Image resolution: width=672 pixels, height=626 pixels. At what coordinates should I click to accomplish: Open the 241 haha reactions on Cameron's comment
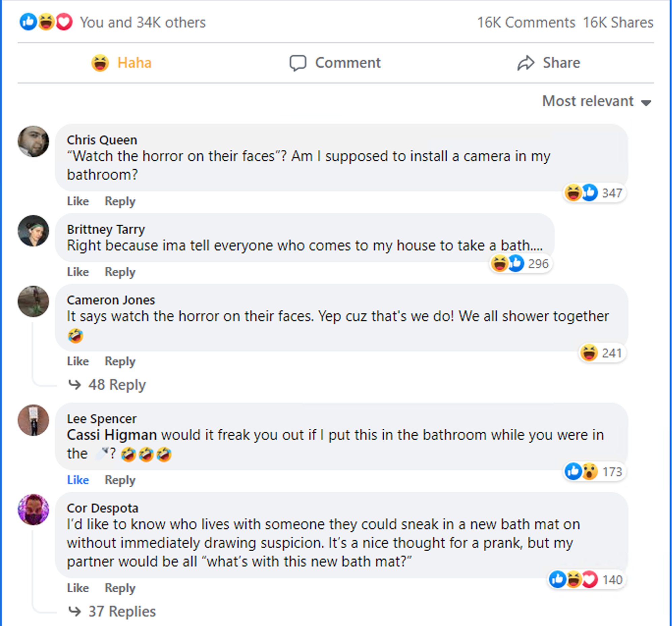point(602,353)
